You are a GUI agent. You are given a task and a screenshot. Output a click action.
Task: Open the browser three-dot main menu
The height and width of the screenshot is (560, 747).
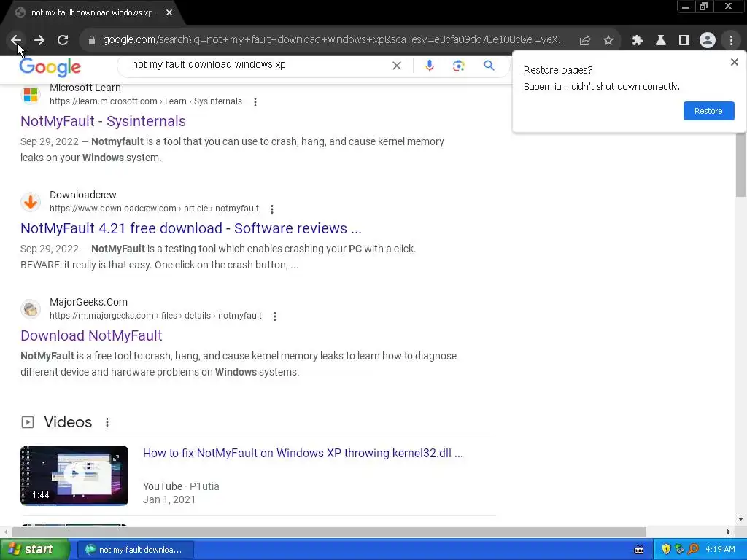tap(731, 41)
